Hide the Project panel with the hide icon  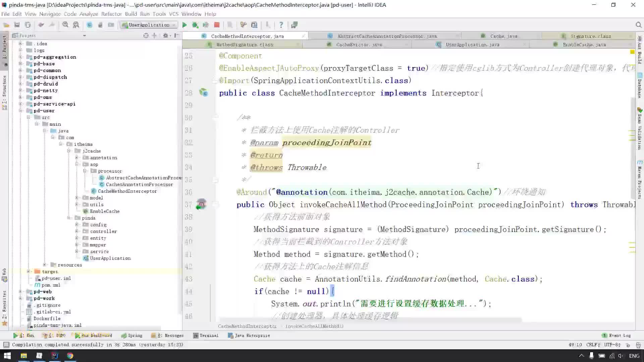click(x=177, y=36)
